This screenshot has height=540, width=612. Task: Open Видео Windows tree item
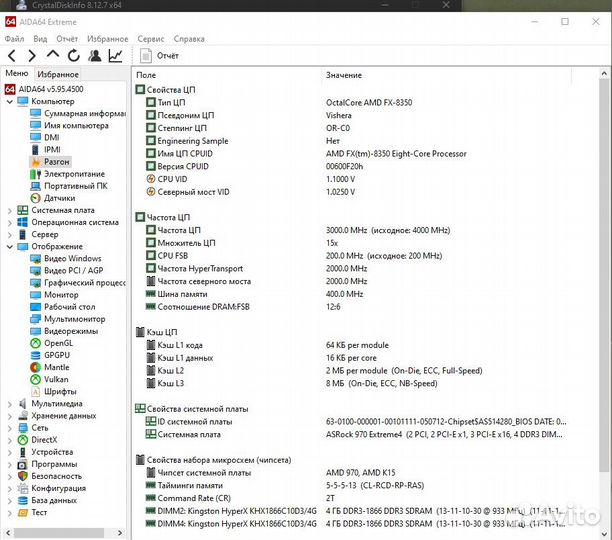tap(66, 258)
